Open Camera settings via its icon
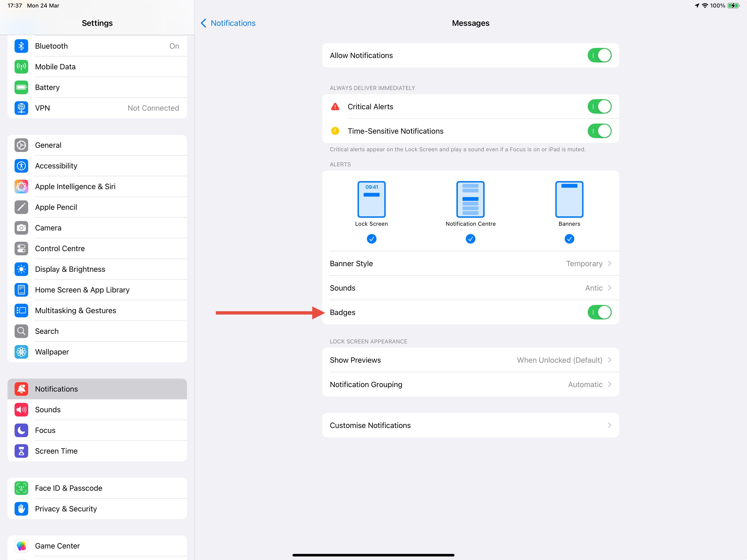 pyautogui.click(x=21, y=228)
